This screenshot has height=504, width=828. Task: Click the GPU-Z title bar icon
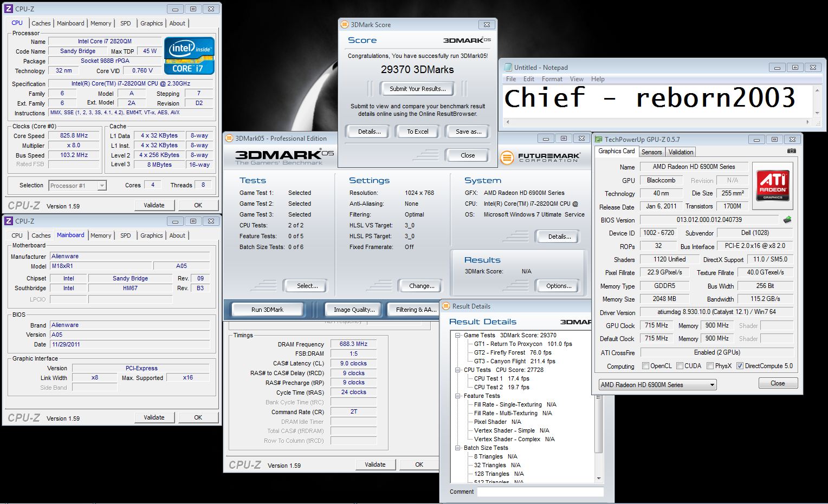[x=598, y=139]
